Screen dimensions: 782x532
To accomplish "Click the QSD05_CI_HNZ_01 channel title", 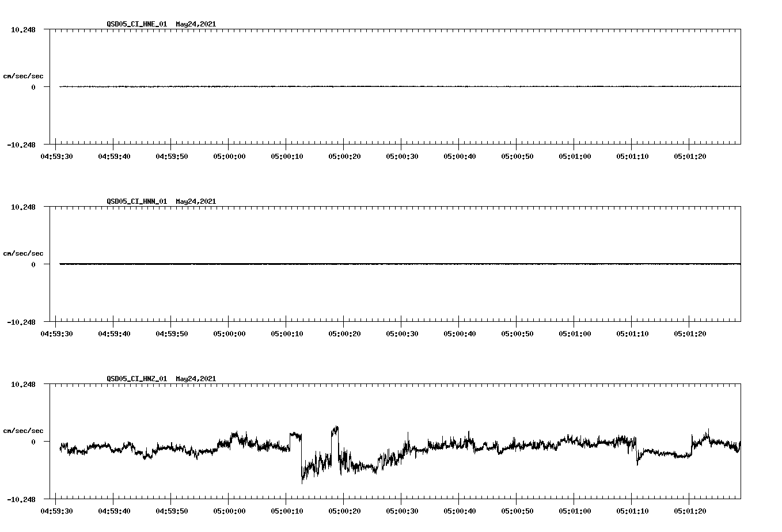I will click(135, 379).
